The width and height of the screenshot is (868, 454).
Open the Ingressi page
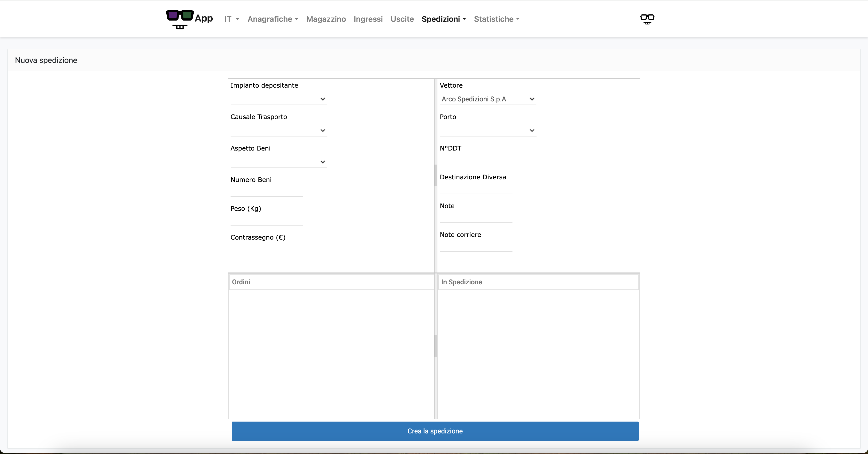pos(368,19)
